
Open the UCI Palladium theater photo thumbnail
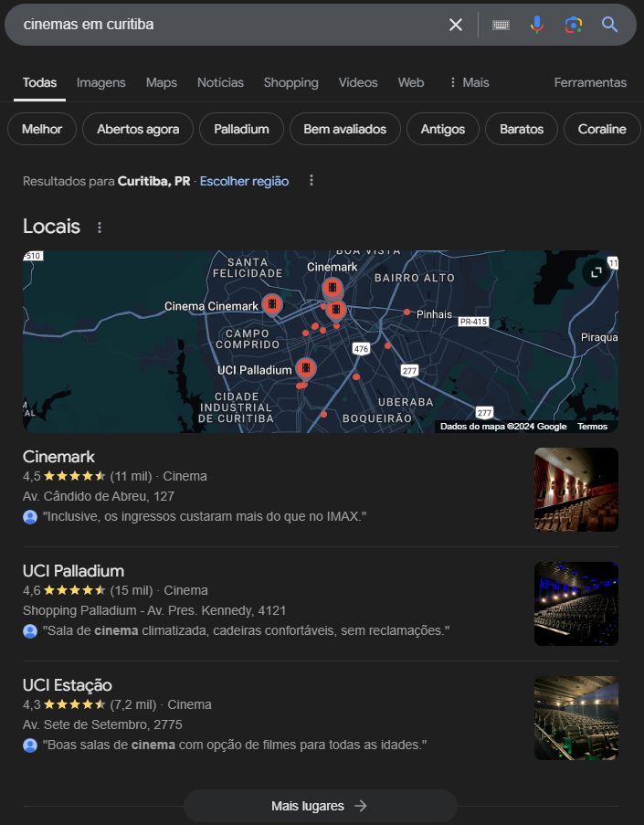[x=576, y=604]
